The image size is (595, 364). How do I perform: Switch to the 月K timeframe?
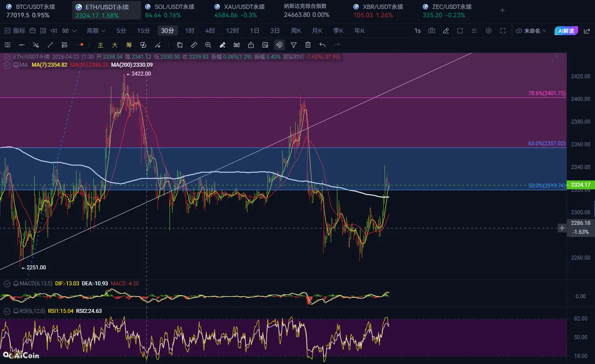[317, 31]
